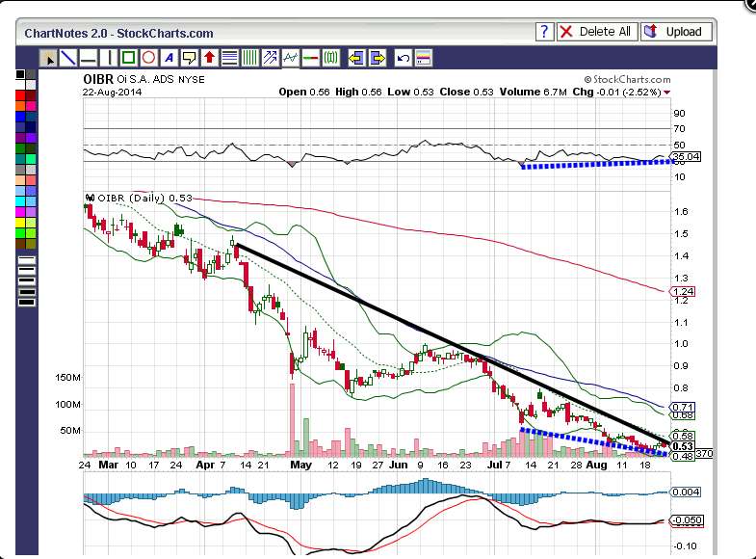Select the red up-arrow tool
The height and width of the screenshot is (559, 756).
[x=209, y=58]
